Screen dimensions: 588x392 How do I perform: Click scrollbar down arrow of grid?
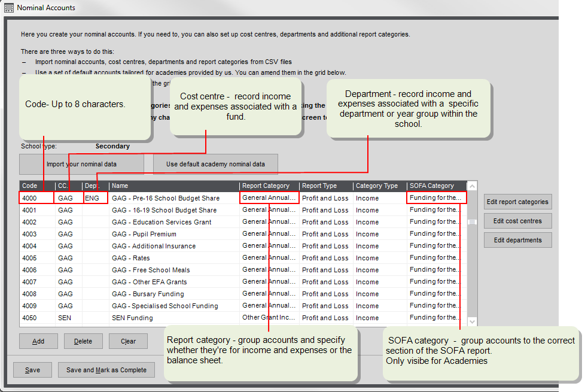point(473,321)
